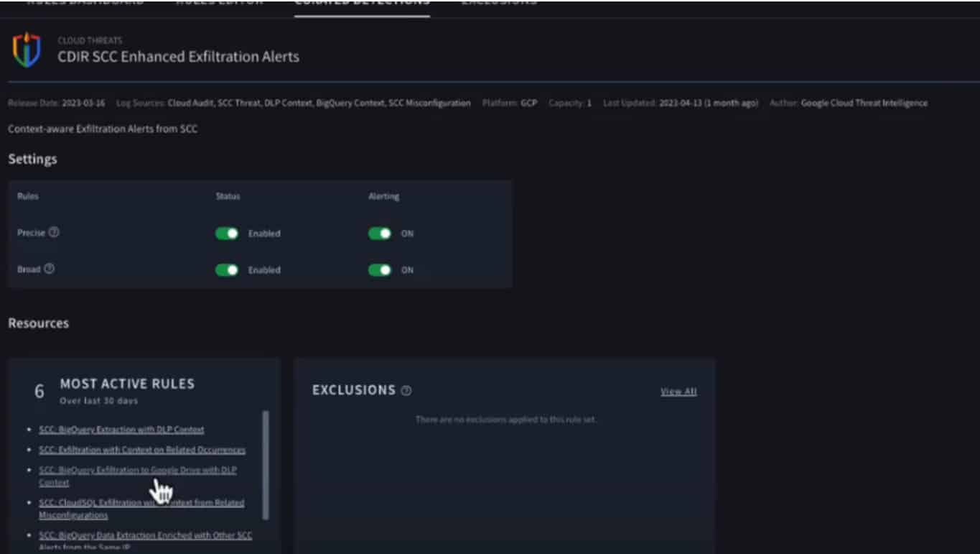Image resolution: width=980 pixels, height=554 pixels.
Task: Turn off the Broad rules Alerting switch
Action: [x=380, y=270]
